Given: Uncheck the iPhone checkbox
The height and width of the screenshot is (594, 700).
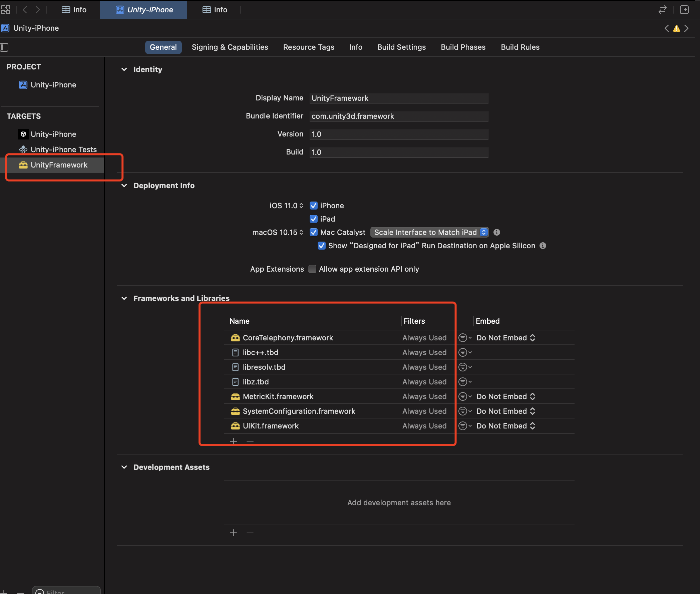Looking at the screenshot, I should tap(314, 206).
